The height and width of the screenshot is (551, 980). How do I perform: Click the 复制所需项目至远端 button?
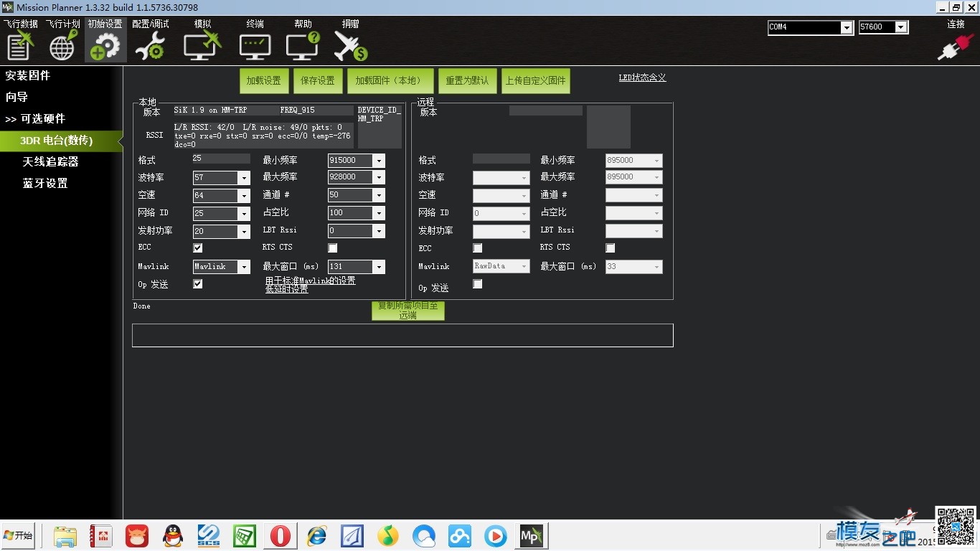[408, 311]
